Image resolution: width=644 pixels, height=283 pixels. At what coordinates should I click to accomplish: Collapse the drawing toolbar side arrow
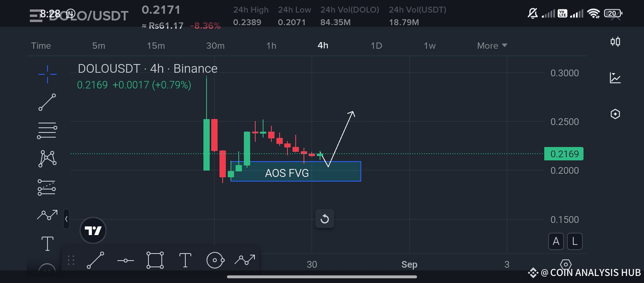point(66,219)
